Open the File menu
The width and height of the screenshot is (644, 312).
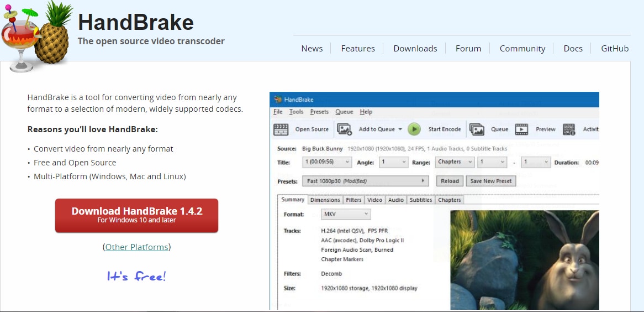coord(278,112)
